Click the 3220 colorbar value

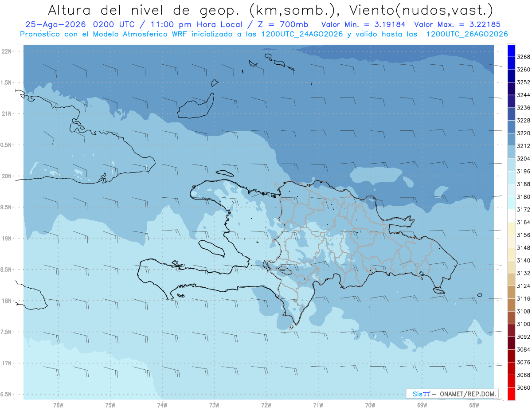pyautogui.click(x=524, y=133)
